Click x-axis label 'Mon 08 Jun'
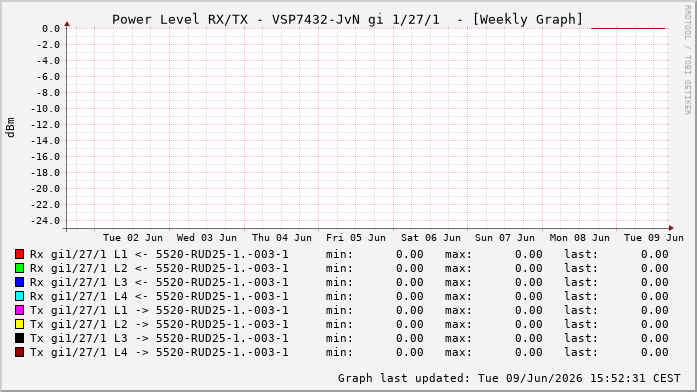Screen dimensions: 697x392 point(579,238)
